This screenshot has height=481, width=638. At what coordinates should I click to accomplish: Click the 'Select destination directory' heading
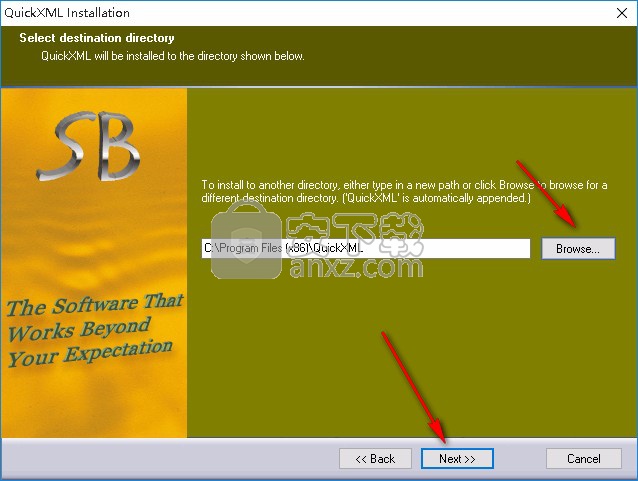click(x=97, y=38)
